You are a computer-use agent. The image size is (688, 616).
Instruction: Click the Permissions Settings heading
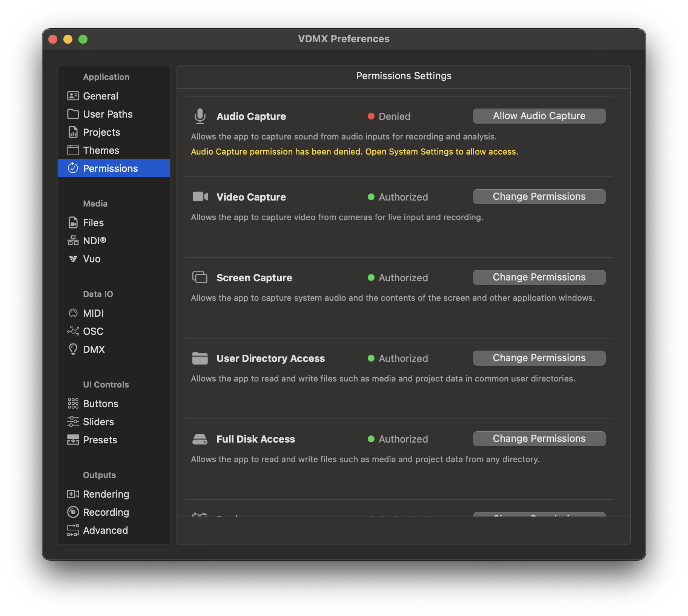pyautogui.click(x=404, y=76)
